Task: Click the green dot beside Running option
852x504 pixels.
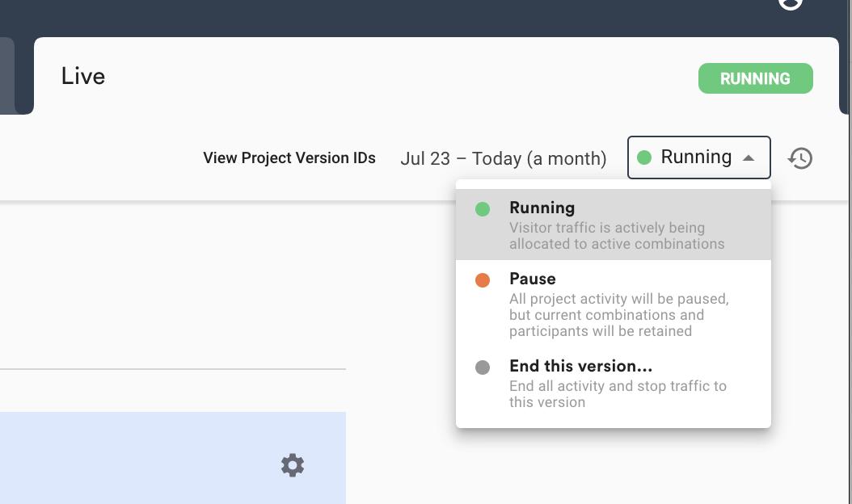Action: point(483,209)
